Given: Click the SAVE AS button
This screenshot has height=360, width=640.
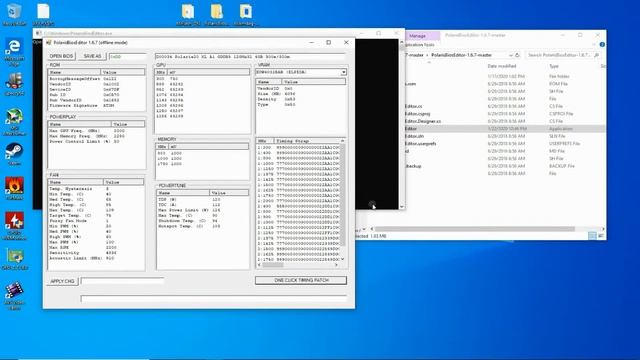Looking at the screenshot, I should coord(92,56).
